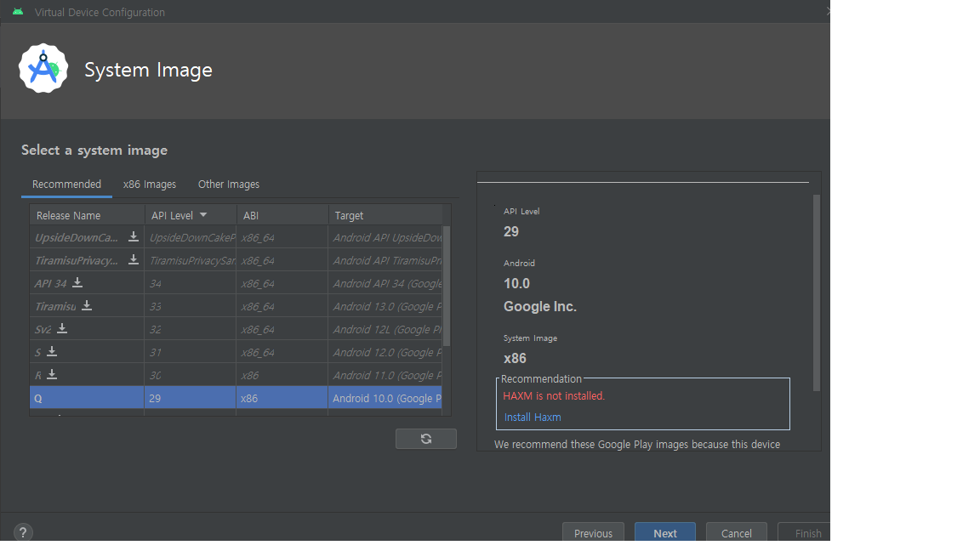980x551 pixels.
Task: Click API level 33 cell
Action: (x=190, y=306)
